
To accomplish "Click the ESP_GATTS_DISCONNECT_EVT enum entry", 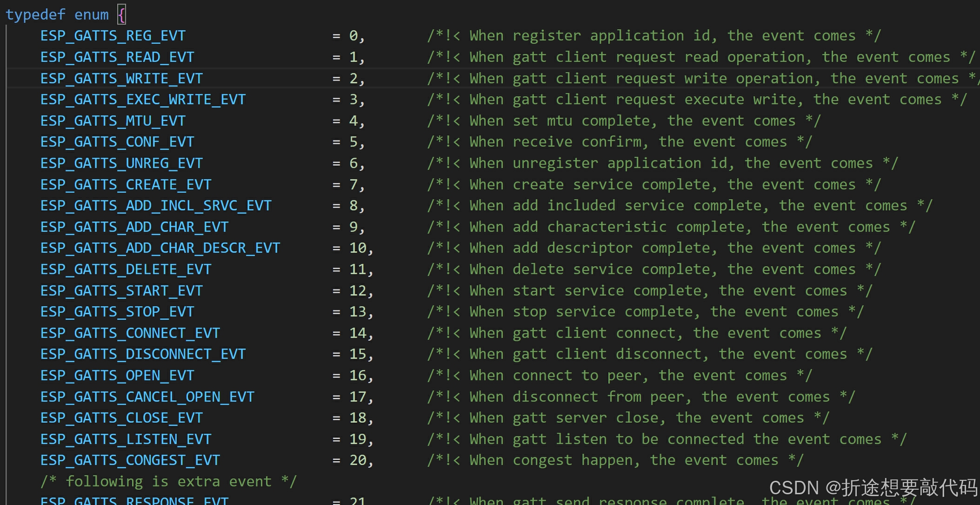I will click(x=143, y=354).
